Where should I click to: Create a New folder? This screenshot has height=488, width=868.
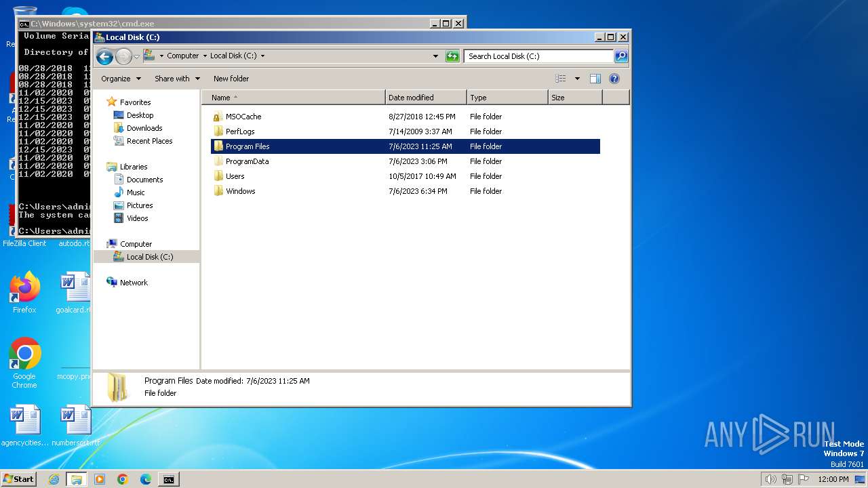point(231,79)
